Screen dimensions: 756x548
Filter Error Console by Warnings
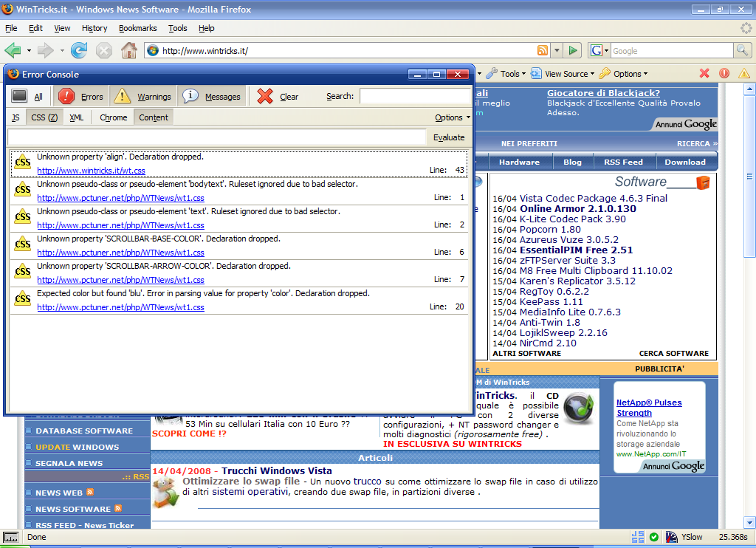(142, 97)
